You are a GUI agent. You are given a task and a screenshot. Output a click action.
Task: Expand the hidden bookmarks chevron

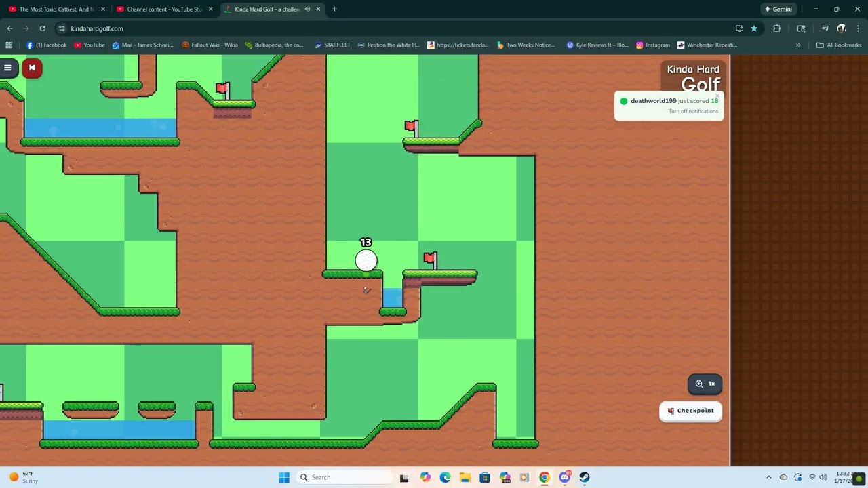[x=798, y=45]
